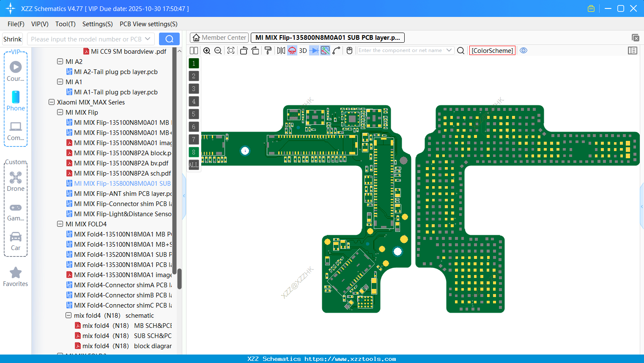
Task: Toggle the eye visibility icon near ColorScheme
Action: click(x=523, y=50)
